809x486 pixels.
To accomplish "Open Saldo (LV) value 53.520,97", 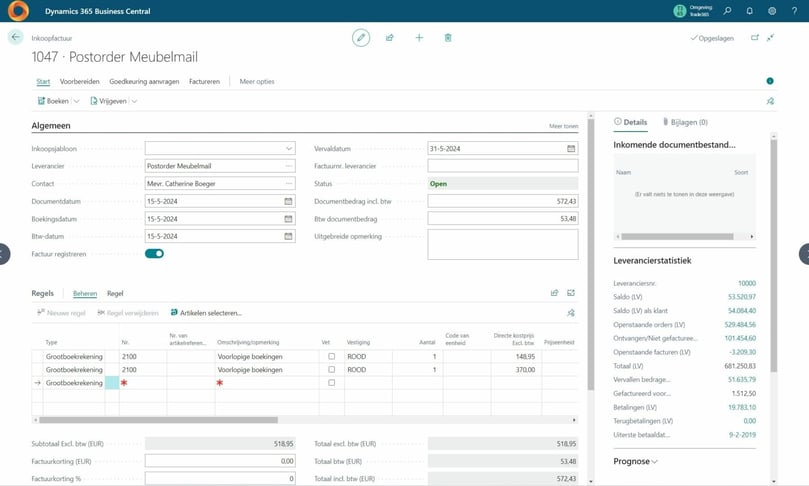I will pyautogui.click(x=741, y=297).
